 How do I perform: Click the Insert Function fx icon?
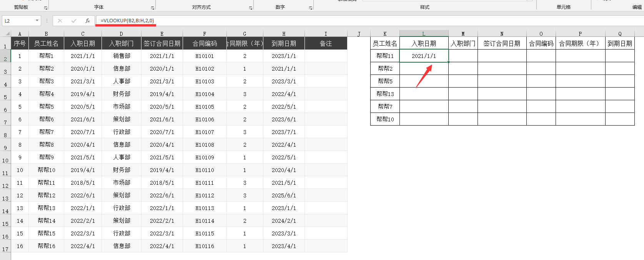pos(88,21)
